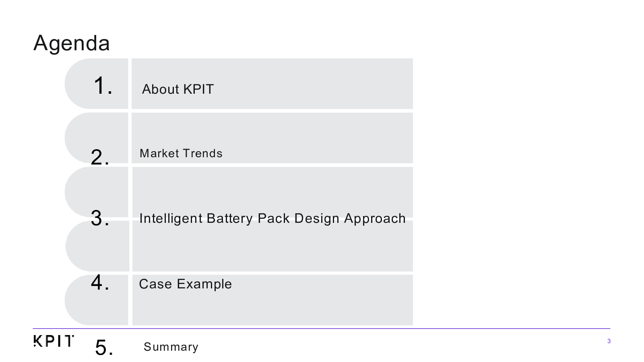Select the 'Case Example' agenda entry
The width and height of the screenshot is (644, 362).
(x=185, y=284)
